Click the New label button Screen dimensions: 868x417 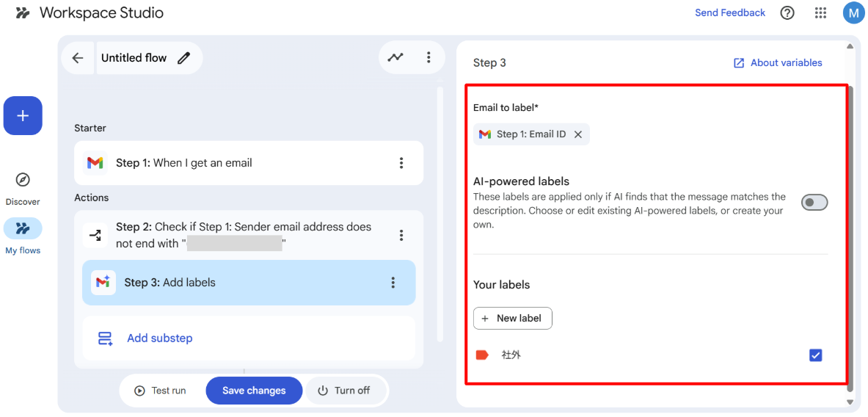512,318
